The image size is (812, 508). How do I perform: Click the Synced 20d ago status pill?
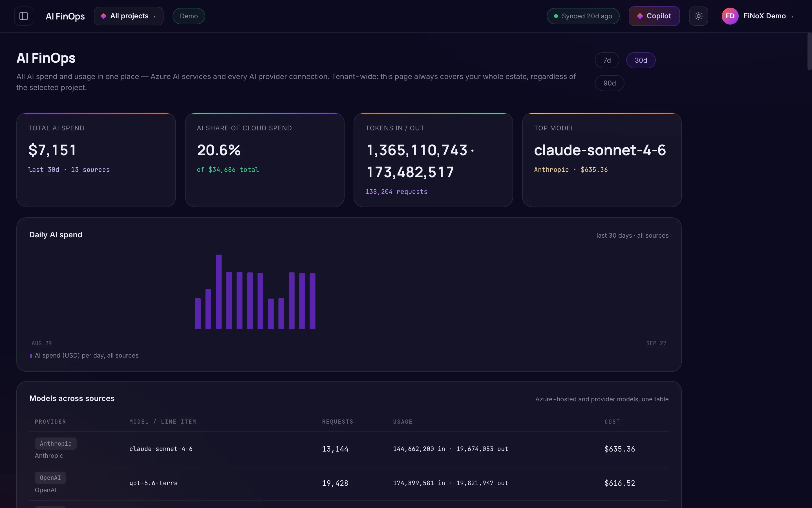pyautogui.click(x=583, y=16)
